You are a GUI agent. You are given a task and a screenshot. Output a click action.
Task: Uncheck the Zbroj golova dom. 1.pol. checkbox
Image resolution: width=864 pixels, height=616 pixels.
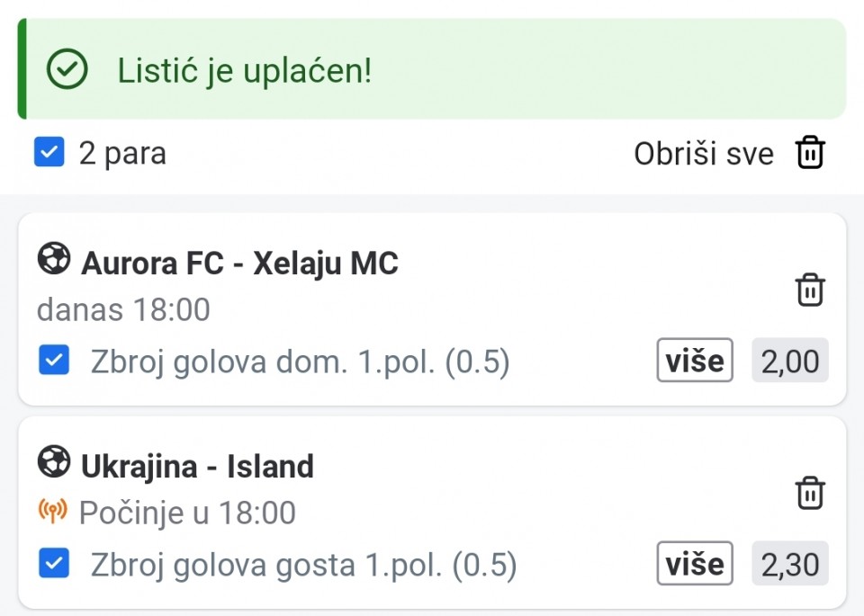[x=54, y=362]
